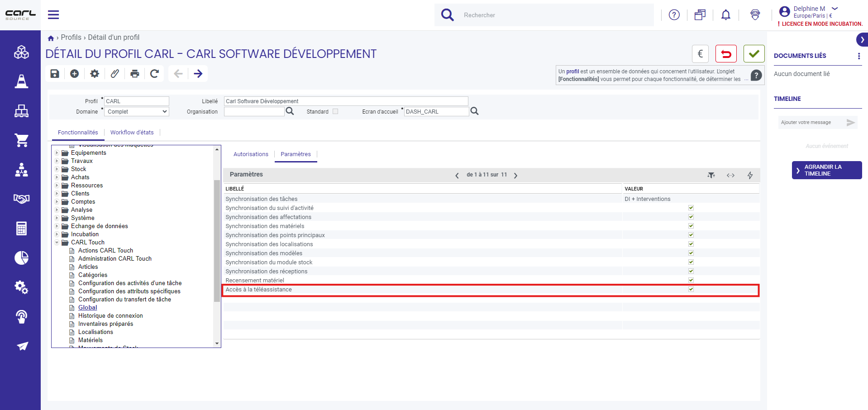Click the paperclip attachment icon
The image size is (868, 410).
tap(115, 74)
